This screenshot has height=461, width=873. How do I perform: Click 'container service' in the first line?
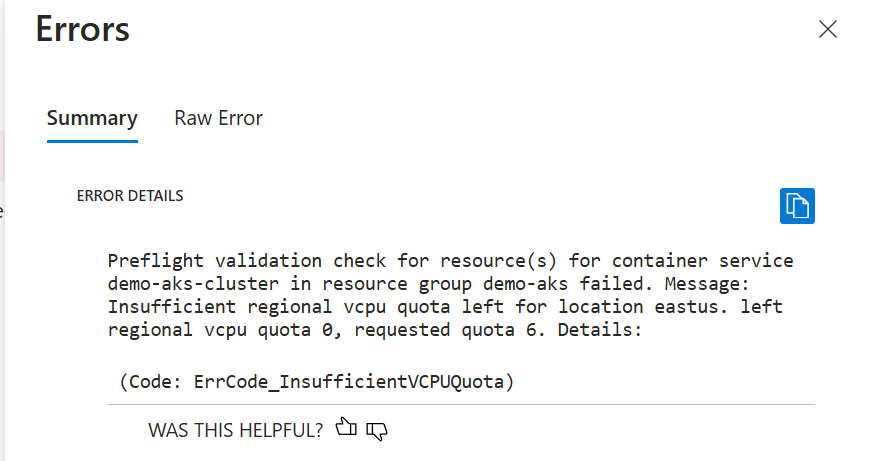tap(703, 261)
